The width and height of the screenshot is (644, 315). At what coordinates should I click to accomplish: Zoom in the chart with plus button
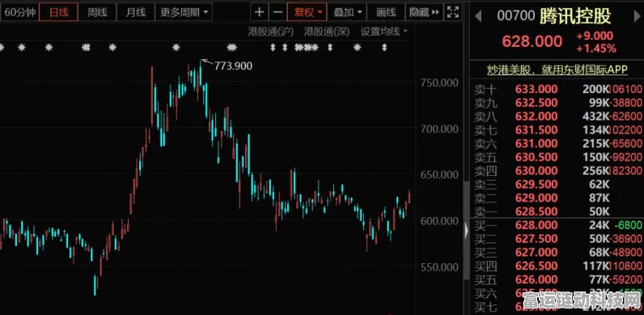click(259, 12)
